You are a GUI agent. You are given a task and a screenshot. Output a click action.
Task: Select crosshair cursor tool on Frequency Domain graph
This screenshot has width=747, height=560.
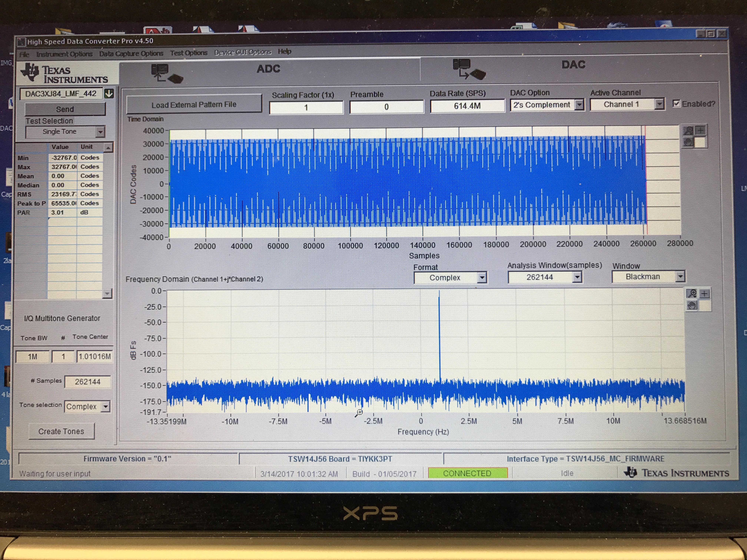click(704, 294)
